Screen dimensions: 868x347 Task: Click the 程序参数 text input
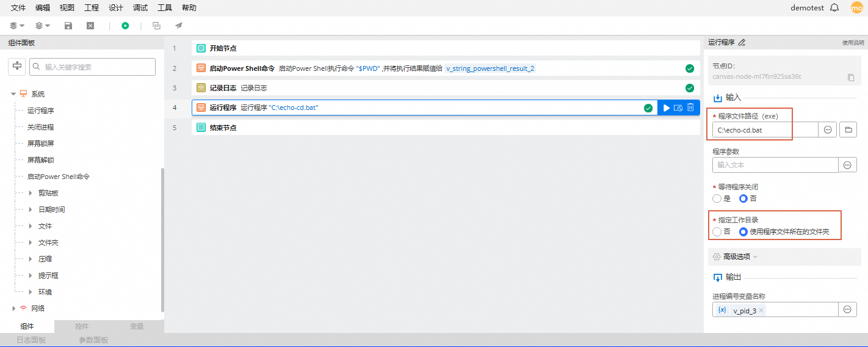775,165
